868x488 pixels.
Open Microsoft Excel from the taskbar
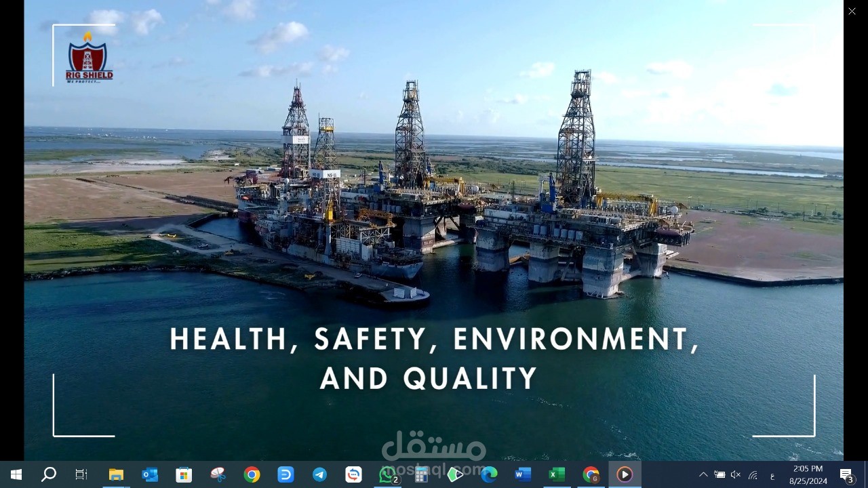pos(557,474)
